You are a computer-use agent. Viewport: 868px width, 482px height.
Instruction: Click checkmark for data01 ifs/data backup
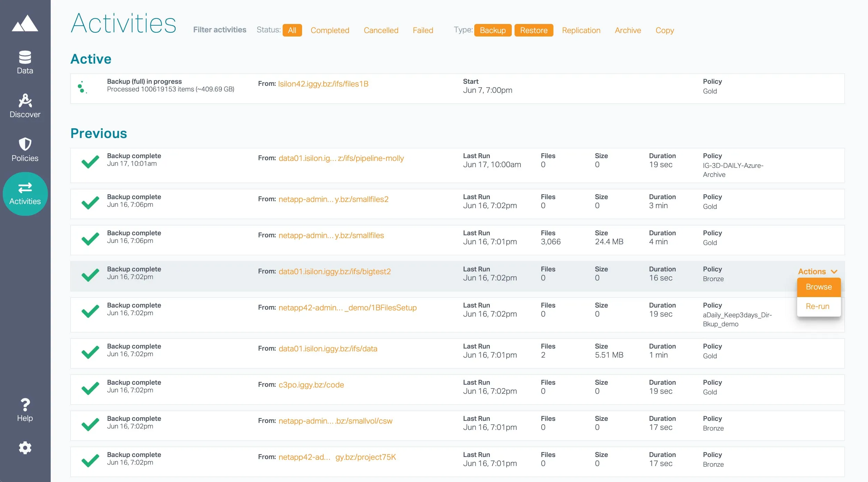click(x=90, y=352)
